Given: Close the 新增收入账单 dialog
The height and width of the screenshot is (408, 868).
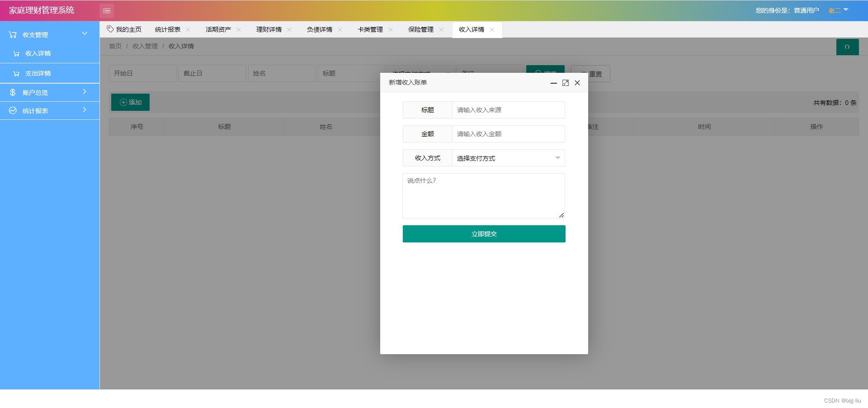Looking at the screenshot, I should coord(577,83).
